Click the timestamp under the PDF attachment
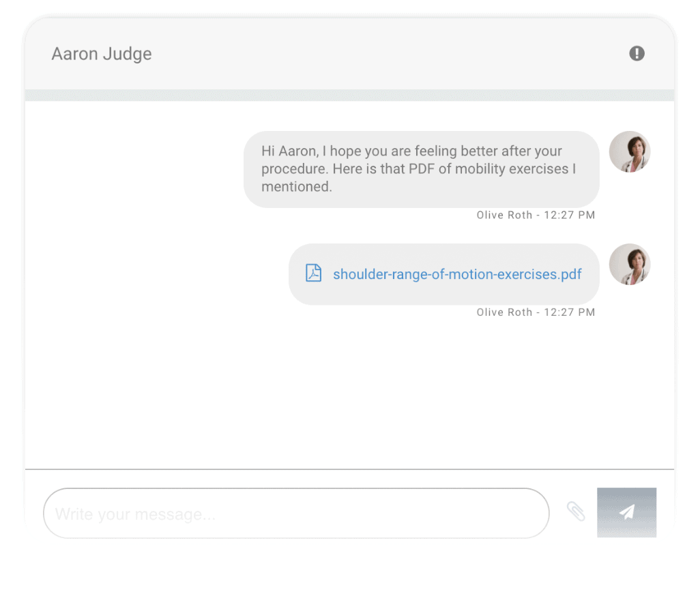This screenshot has width=700, height=592. [x=536, y=312]
